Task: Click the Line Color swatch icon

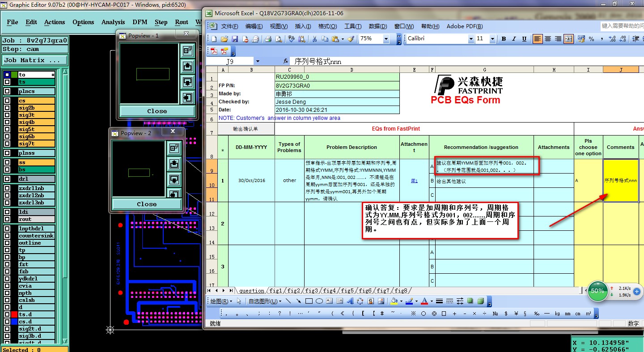Action: (409, 301)
